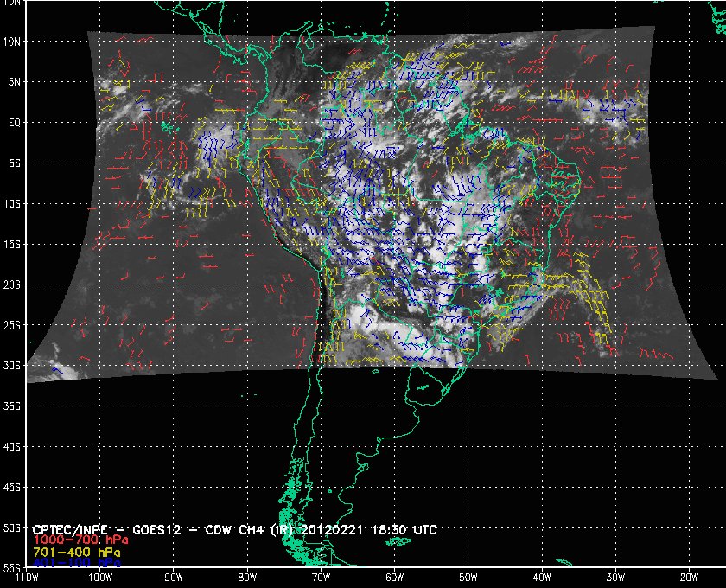The width and height of the screenshot is (726, 588).
Task: Click the 70W longitude label
Action: click(321, 578)
